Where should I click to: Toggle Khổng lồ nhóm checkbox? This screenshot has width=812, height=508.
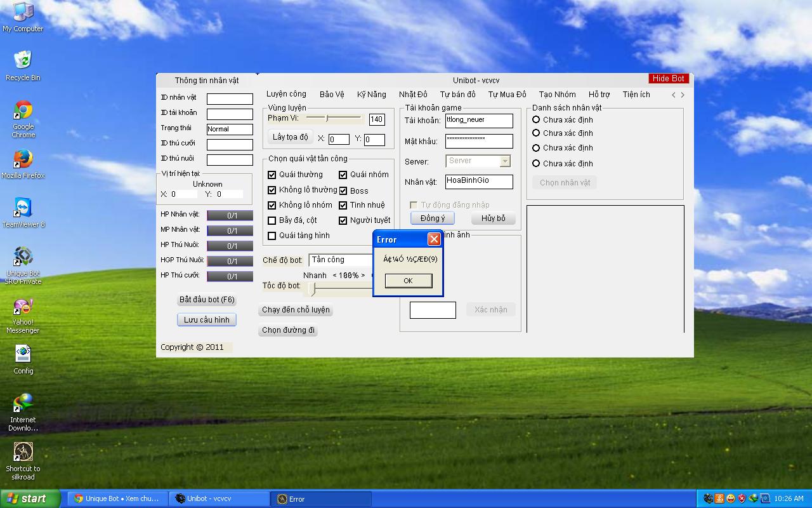click(272, 205)
